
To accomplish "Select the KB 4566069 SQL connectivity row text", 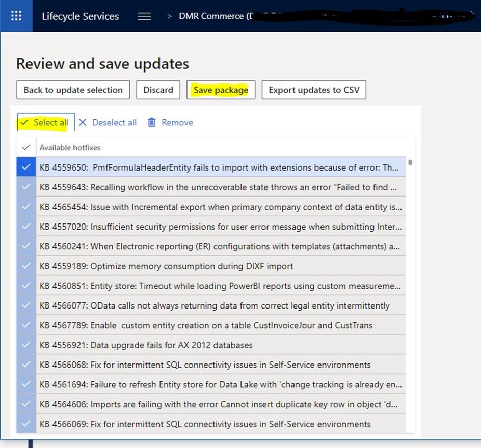I will 205,424.
